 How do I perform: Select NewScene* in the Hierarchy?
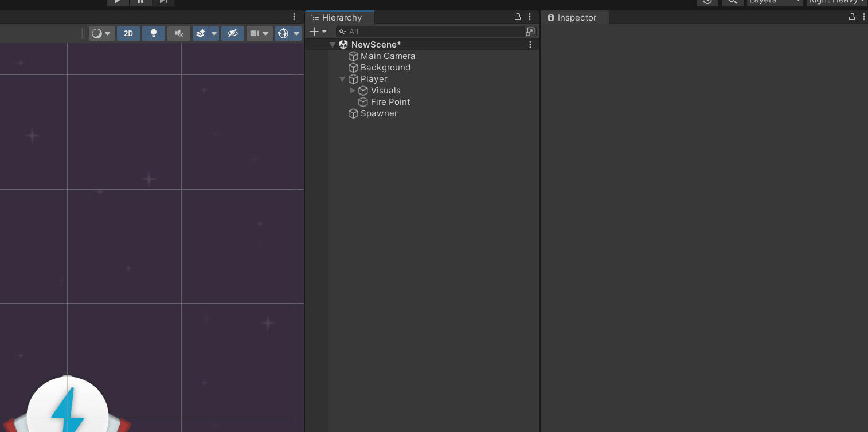[x=376, y=45]
